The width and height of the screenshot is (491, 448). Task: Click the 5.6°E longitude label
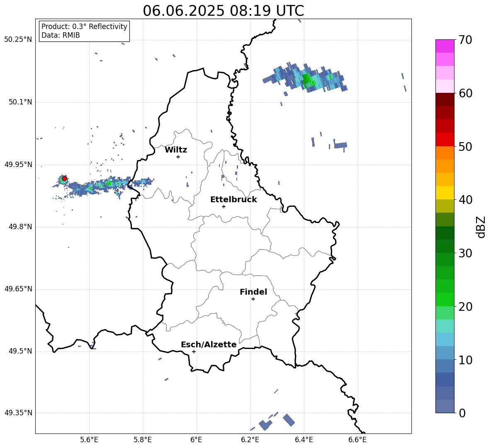click(89, 440)
